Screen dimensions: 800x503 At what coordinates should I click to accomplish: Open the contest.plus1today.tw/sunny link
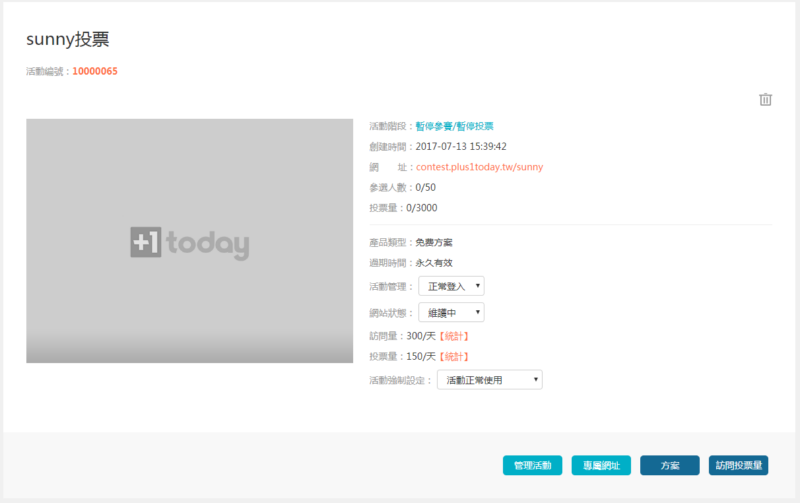[x=479, y=167]
